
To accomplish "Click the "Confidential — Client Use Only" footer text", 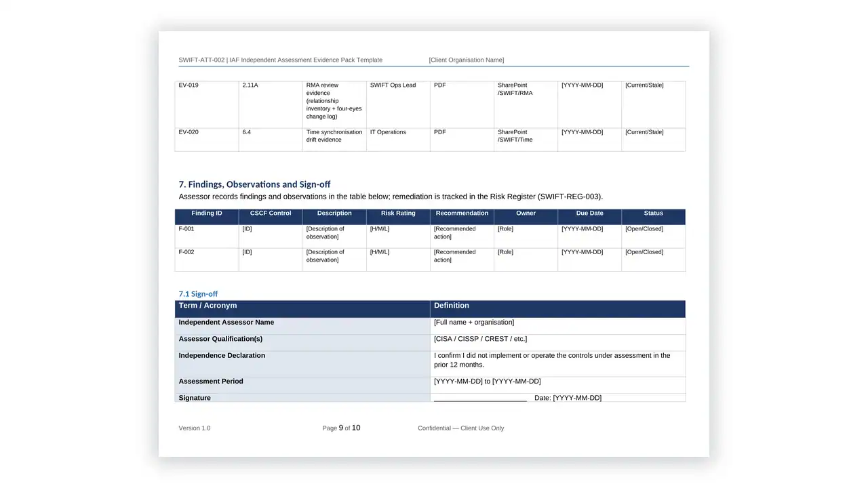I will pyautogui.click(x=461, y=428).
